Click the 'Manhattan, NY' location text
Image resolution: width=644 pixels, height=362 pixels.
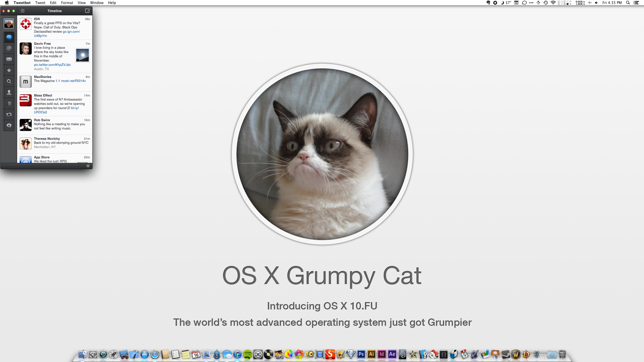point(45,147)
